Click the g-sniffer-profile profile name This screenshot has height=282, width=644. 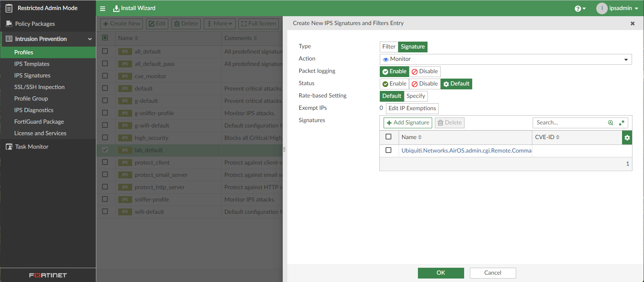click(x=154, y=113)
